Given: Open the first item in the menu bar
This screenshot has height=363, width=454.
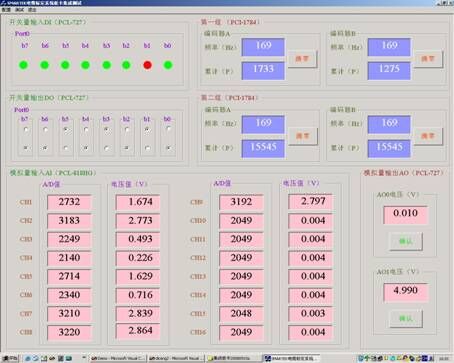Looking at the screenshot, I should tap(6, 10).
